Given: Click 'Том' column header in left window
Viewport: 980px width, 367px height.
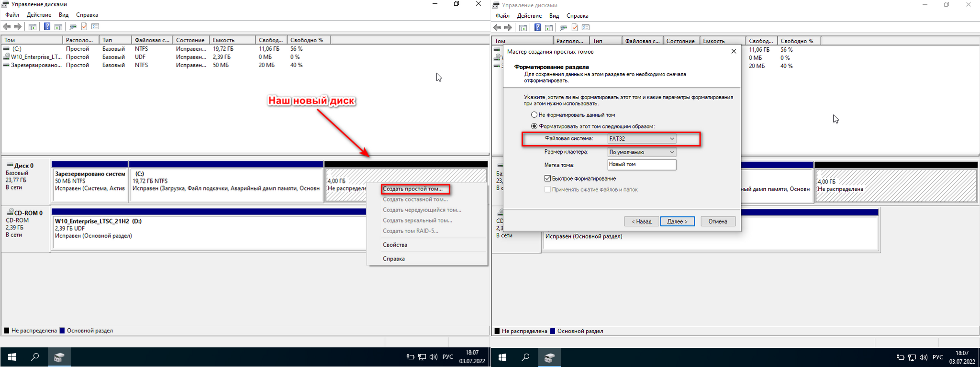Looking at the screenshot, I should (32, 40).
